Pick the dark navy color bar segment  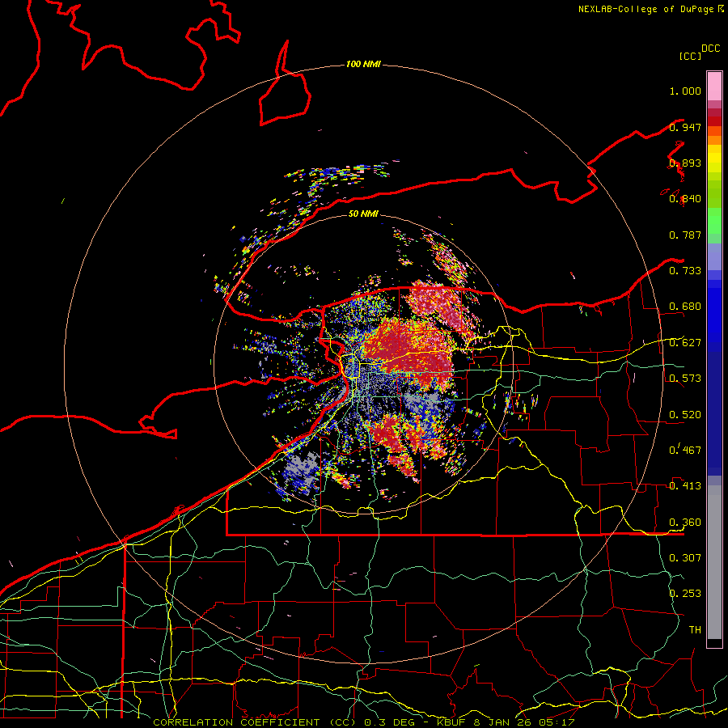(x=714, y=413)
